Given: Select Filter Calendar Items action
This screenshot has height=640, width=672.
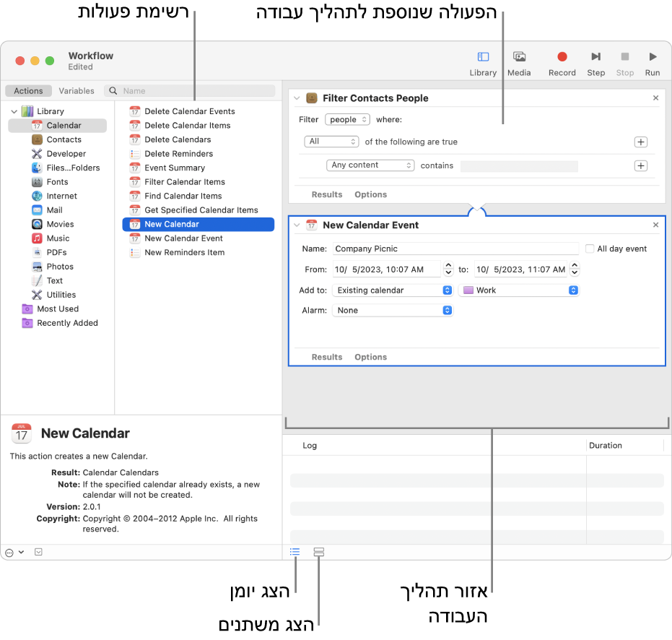Looking at the screenshot, I should point(198,182).
